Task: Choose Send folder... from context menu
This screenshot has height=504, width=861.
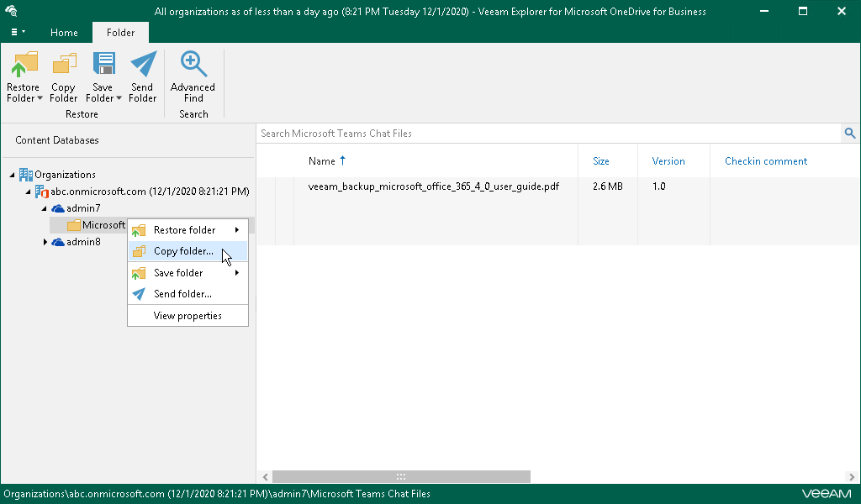Action: click(x=188, y=294)
